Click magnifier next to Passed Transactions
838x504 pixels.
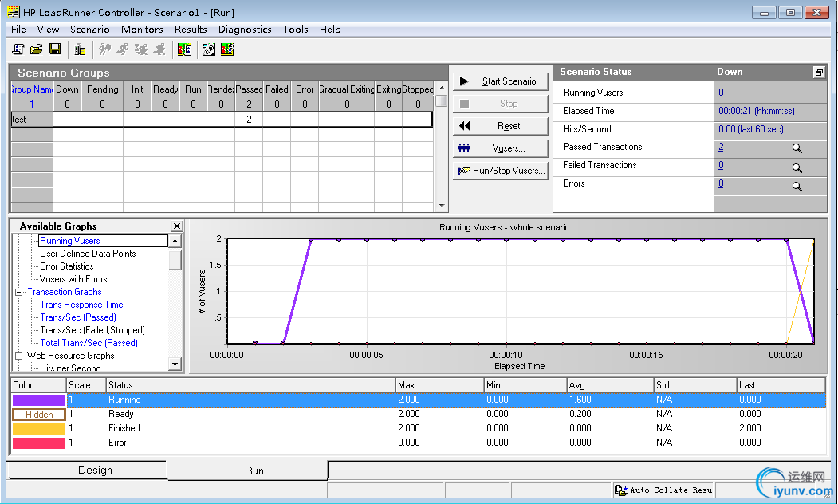(797, 148)
